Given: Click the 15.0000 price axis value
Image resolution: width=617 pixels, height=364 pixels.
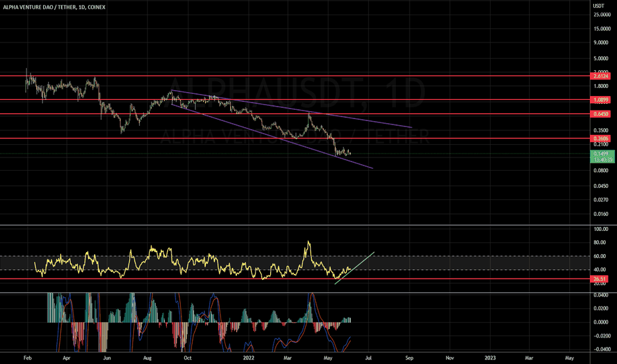Looking at the screenshot, I should click(x=602, y=28).
